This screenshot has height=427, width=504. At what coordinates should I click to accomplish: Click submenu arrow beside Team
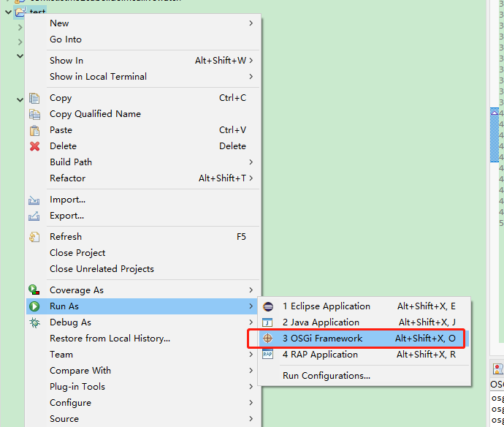(251, 355)
